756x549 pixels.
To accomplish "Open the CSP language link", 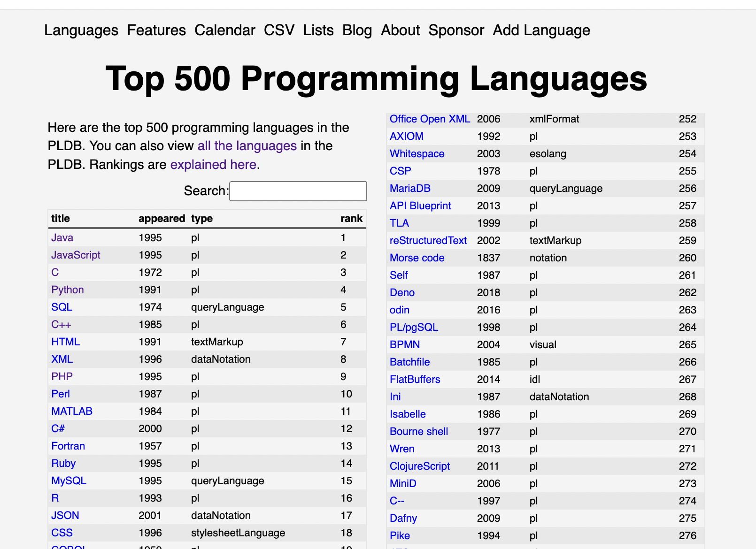I will click(x=400, y=171).
